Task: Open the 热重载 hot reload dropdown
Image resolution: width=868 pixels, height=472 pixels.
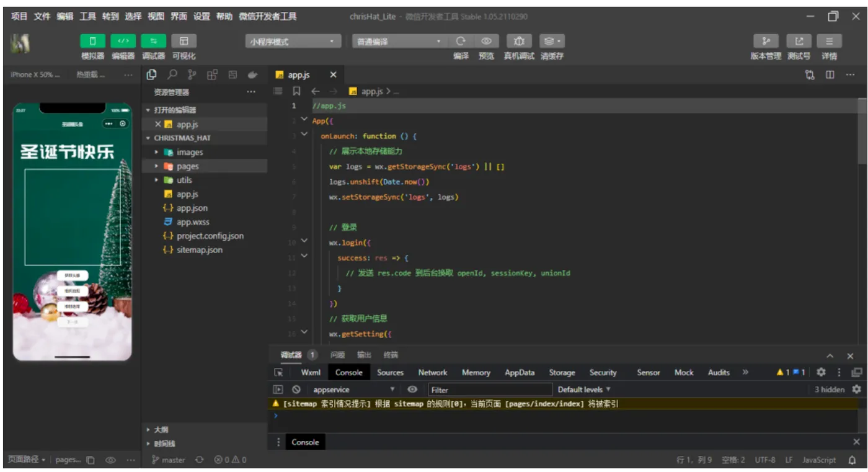Action: coord(91,74)
